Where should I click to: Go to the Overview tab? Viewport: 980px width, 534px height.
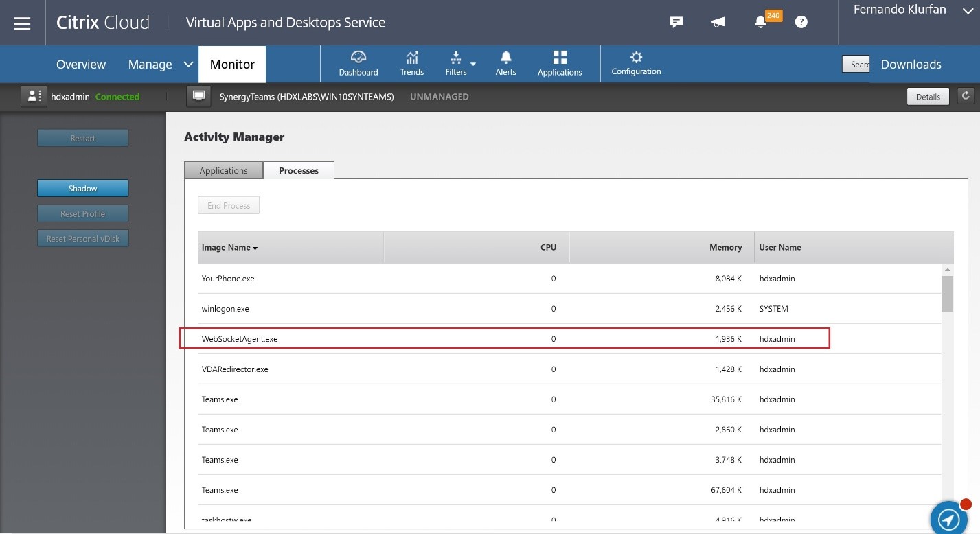click(x=81, y=65)
